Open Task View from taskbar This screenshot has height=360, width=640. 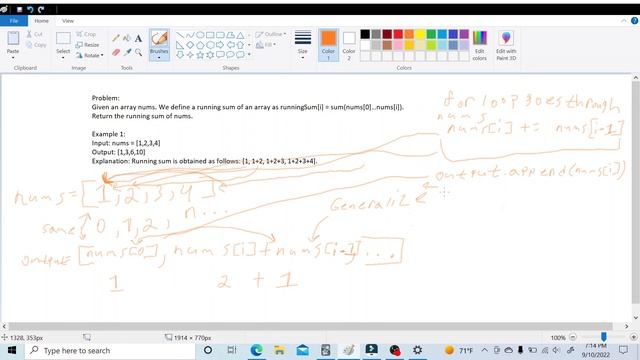pyautogui.click(x=231, y=350)
